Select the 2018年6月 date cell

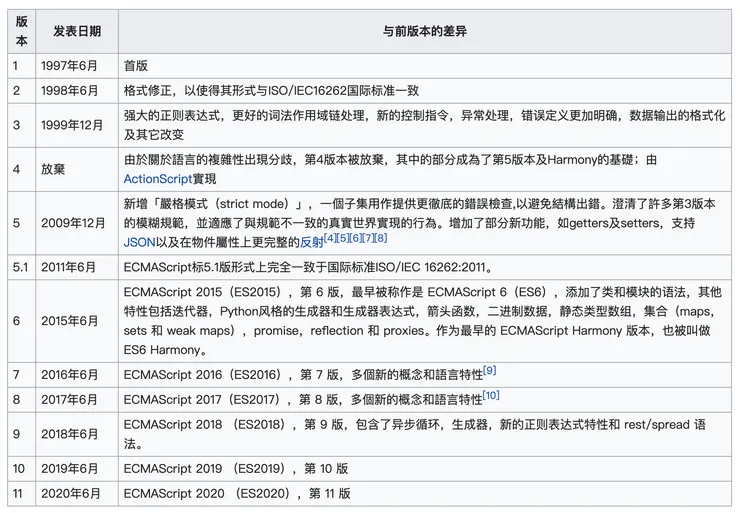click(x=77, y=434)
